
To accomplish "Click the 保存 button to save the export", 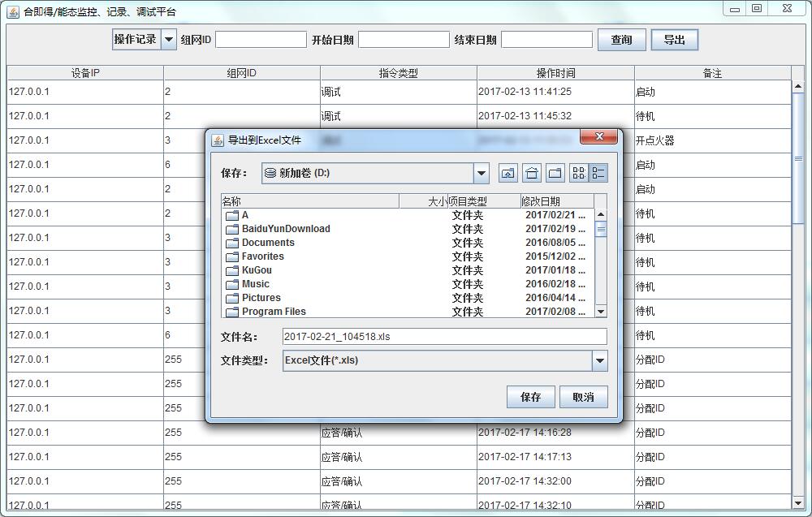I will (530, 396).
